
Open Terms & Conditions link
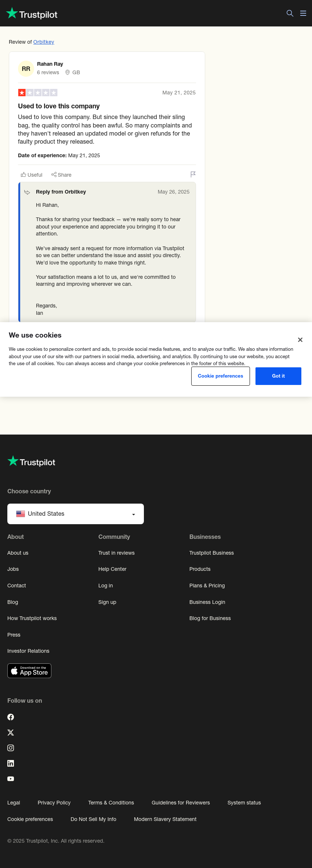pos(111,803)
